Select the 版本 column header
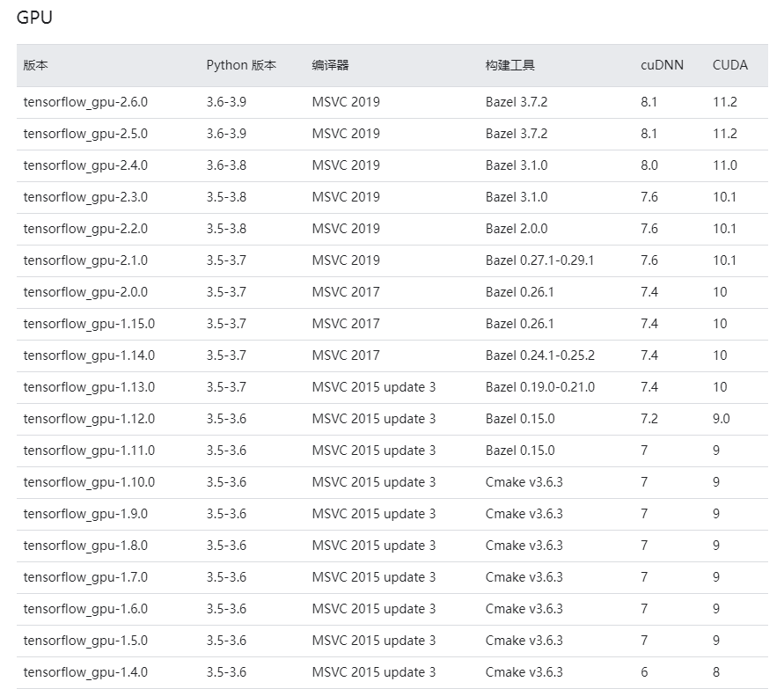This screenshot has height=689, width=784. tap(35, 65)
